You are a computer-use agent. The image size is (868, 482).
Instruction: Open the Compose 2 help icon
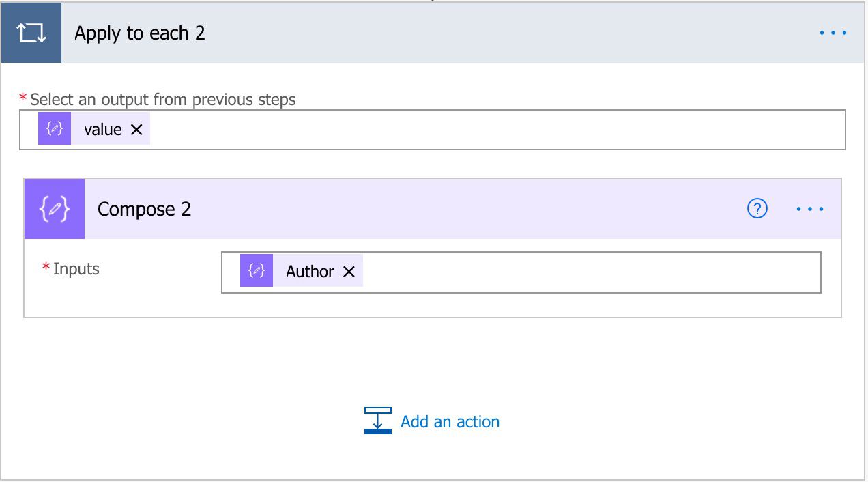point(756,209)
